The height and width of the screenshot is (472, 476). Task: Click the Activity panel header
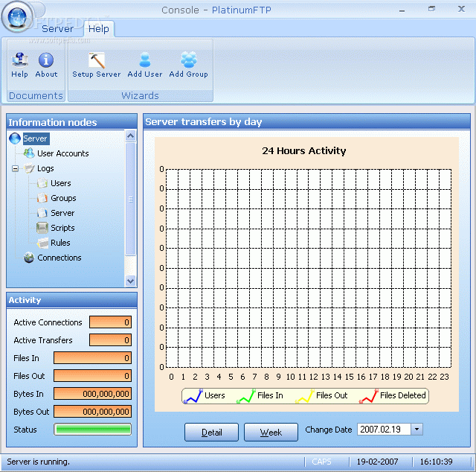click(71, 300)
